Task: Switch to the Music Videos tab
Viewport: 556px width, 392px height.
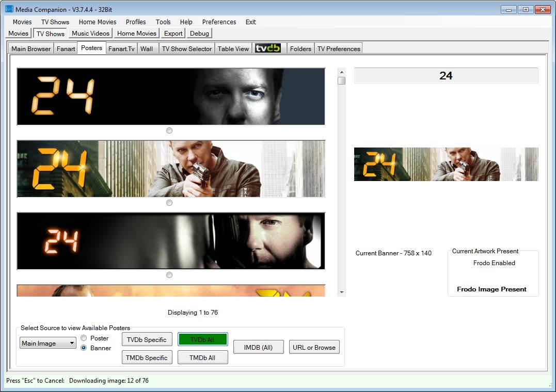Action: coord(90,34)
